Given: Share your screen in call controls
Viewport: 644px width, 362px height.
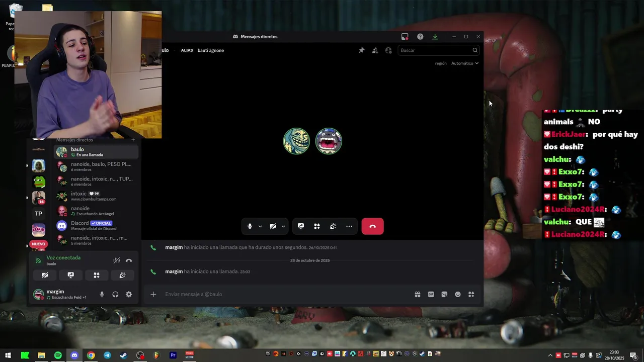Looking at the screenshot, I should (x=301, y=226).
